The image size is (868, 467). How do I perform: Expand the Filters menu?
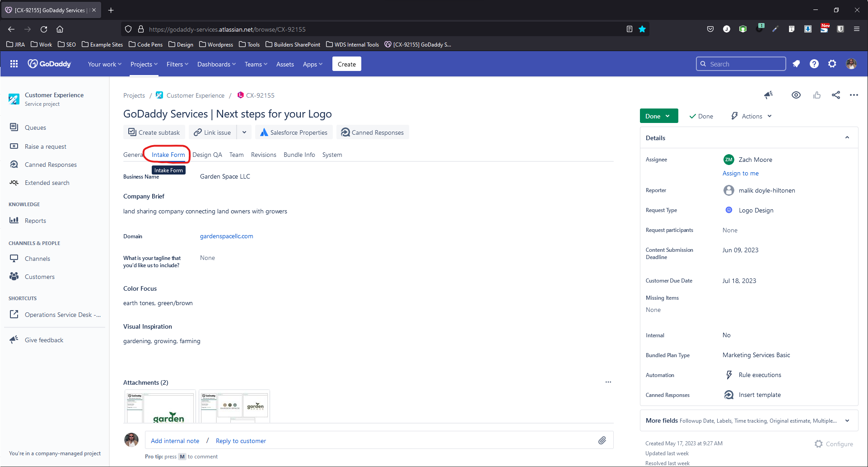pyautogui.click(x=177, y=64)
